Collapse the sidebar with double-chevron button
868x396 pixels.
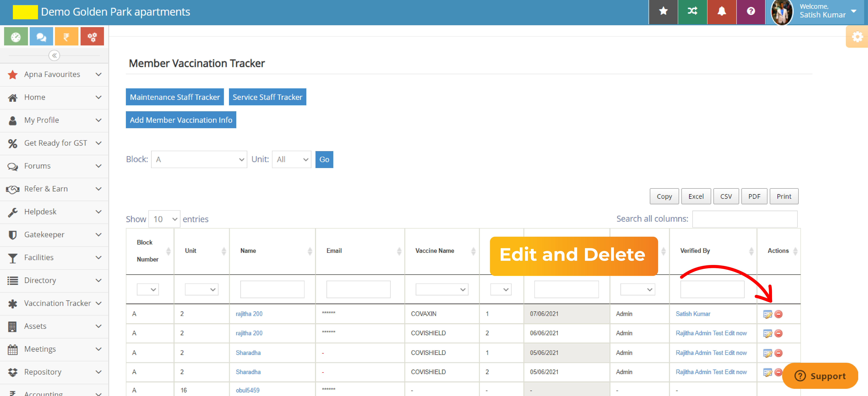54,55
